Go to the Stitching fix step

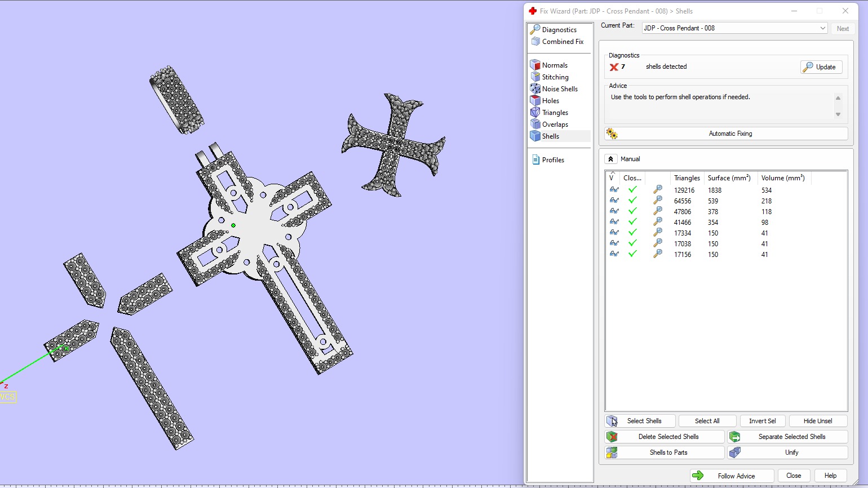pyautogui.click(x=550, y=77)
